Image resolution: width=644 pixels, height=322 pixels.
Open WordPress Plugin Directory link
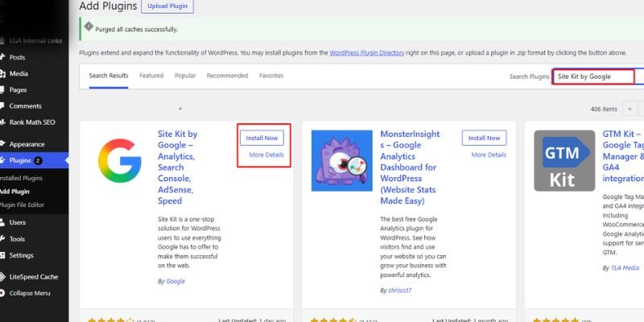[367, 52]
